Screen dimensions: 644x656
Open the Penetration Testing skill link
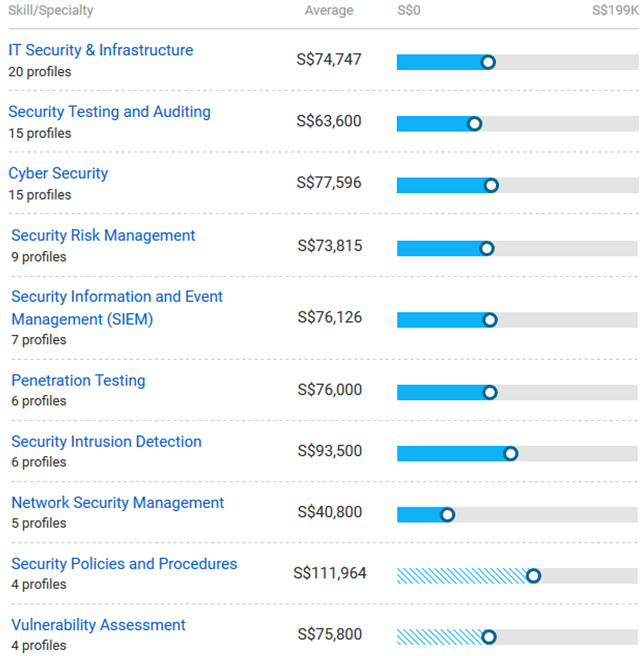[x=78, y=381]
